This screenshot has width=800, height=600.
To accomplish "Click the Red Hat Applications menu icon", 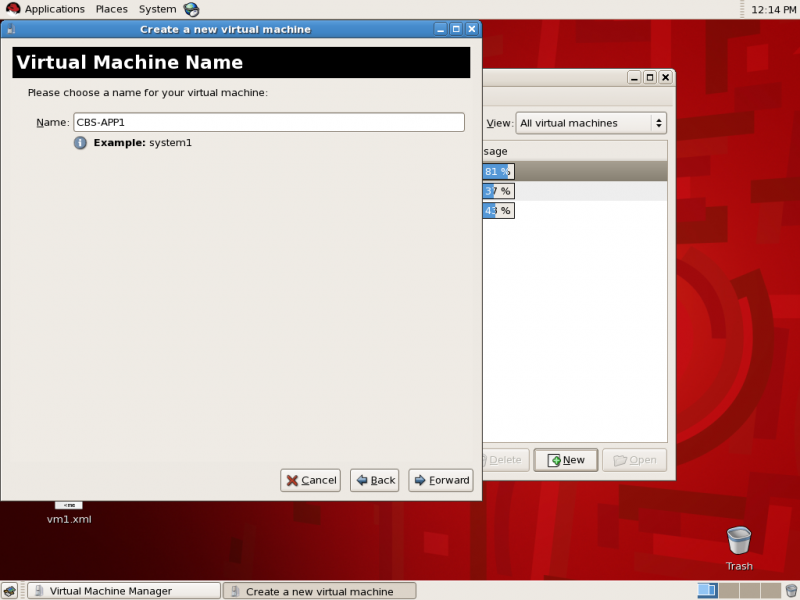I will [x=13, y=9].
